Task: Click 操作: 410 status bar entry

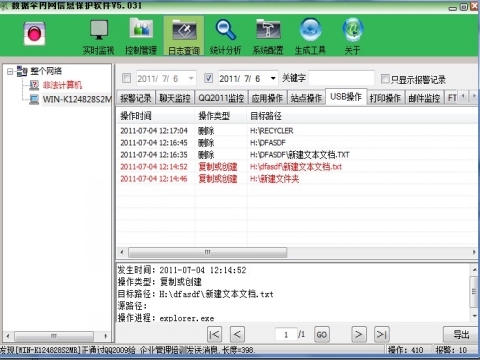Action: pos(406,350)
